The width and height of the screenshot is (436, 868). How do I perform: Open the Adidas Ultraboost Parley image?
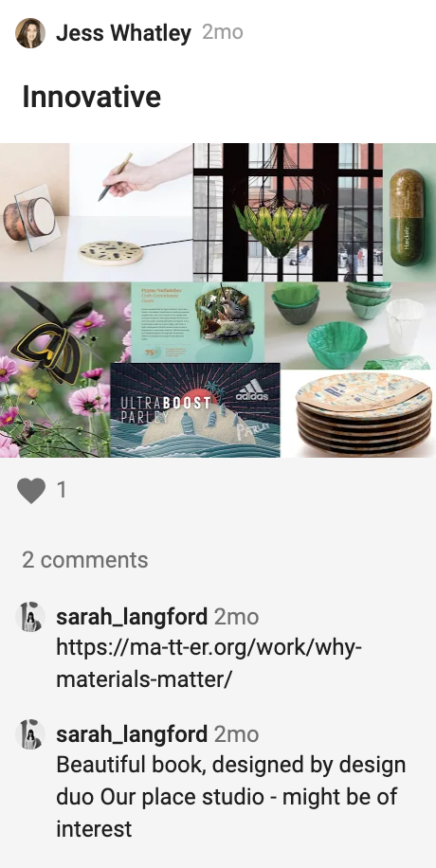tap(195, 410)
